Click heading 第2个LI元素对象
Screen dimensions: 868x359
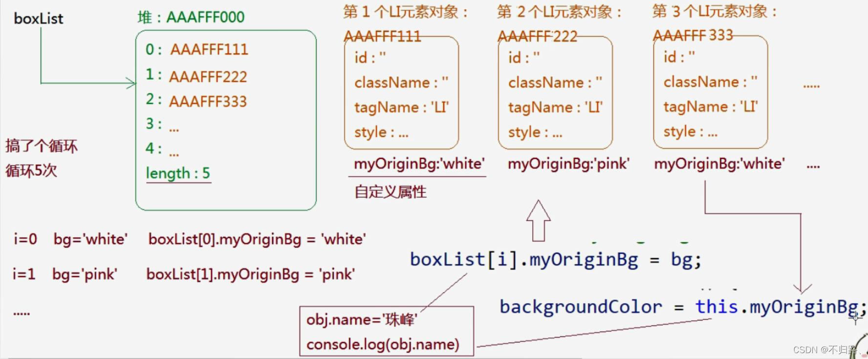pyautogui.click(x=560, y=12)
